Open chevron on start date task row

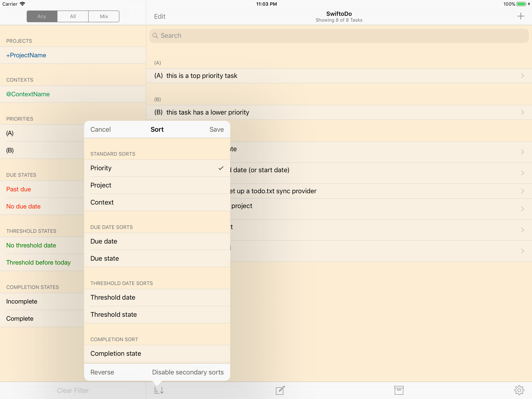tap(522, 173)
